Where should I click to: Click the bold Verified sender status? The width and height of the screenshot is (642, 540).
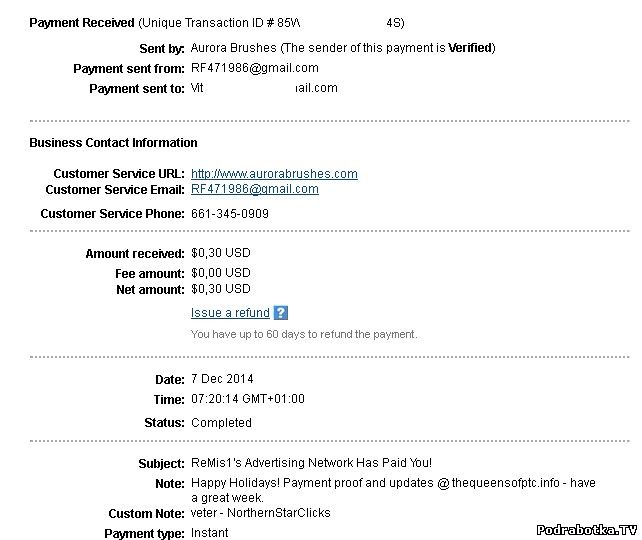point(469,48)
